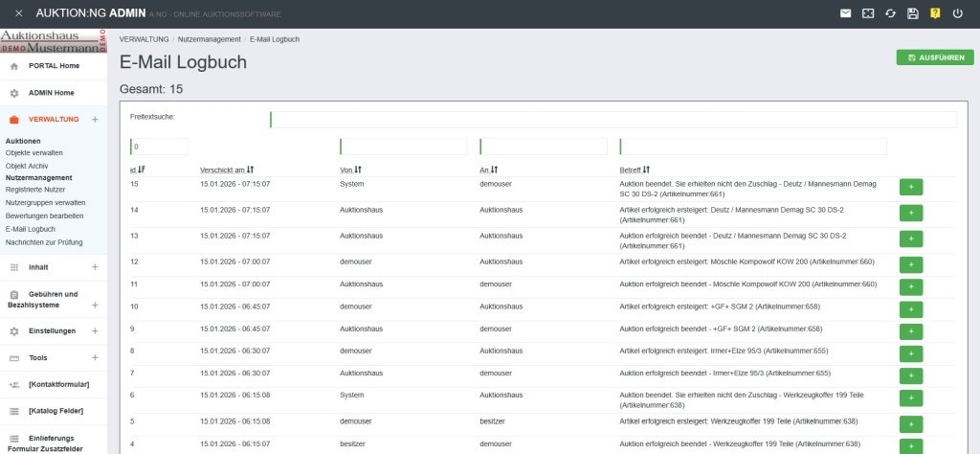Click VERWALTUNG in breadcrumb
980x454 pixels.
pyautogui.click(x=144, y=38)
